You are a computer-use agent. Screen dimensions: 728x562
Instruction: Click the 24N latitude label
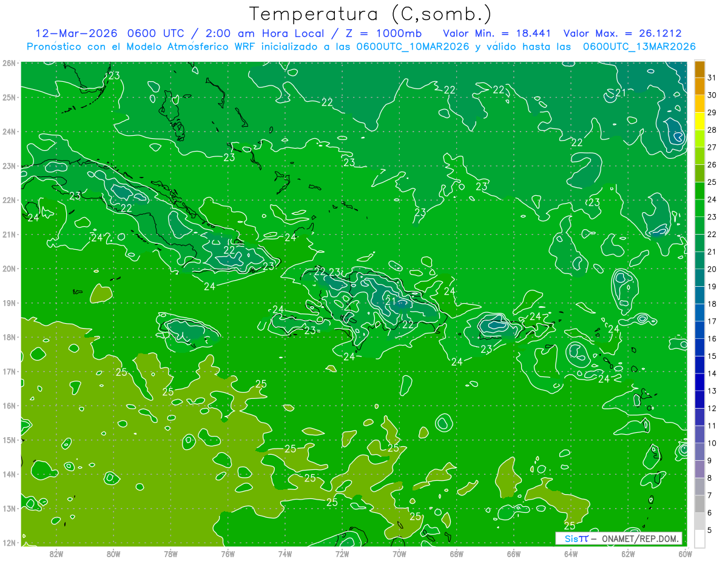pos(8,132)
